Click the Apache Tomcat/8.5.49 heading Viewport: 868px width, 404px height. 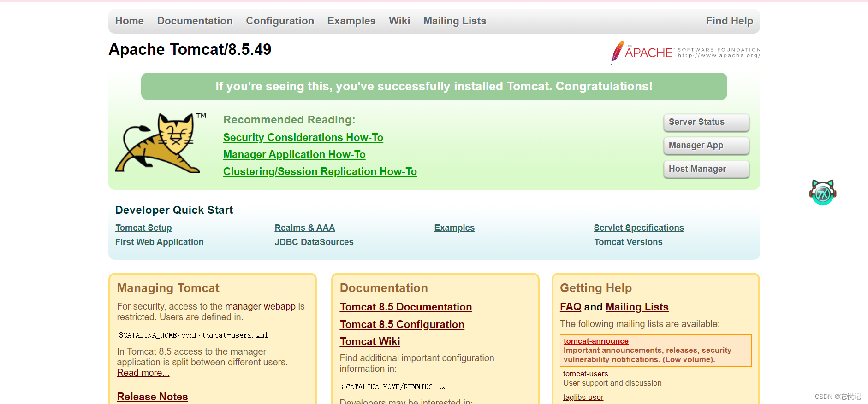coord(190,49)
